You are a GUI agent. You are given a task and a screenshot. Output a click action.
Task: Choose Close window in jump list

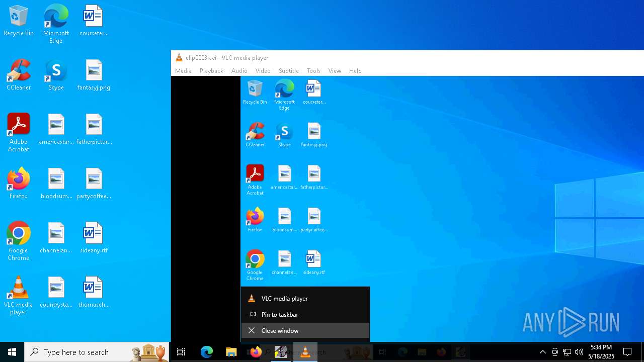pos(305,331)
